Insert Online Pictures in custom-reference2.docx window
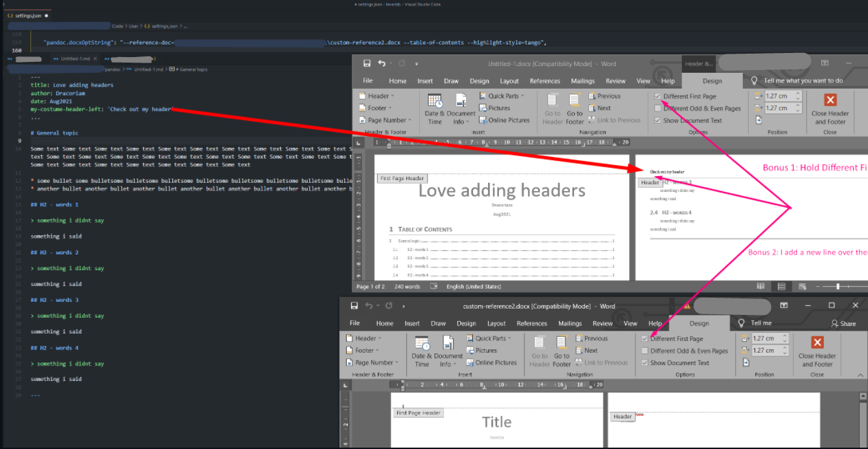The width and height of the screenshot is (868, 449). [491, 362]
